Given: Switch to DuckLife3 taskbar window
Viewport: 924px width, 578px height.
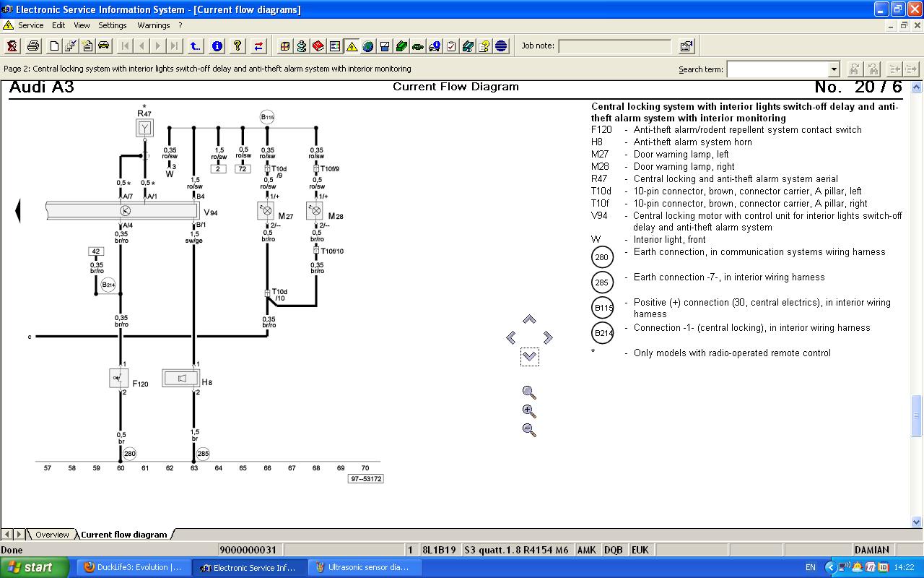Looking at the screenshot, I should click(134, 567).
